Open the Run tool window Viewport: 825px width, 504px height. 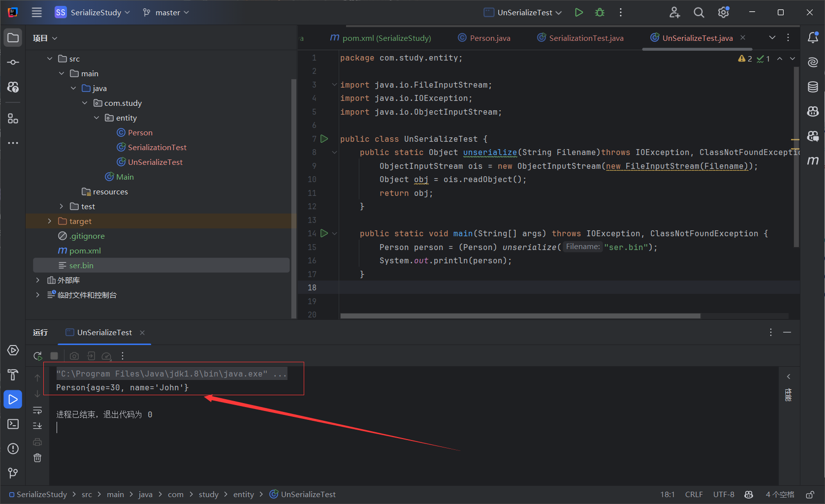coord(13,399)
